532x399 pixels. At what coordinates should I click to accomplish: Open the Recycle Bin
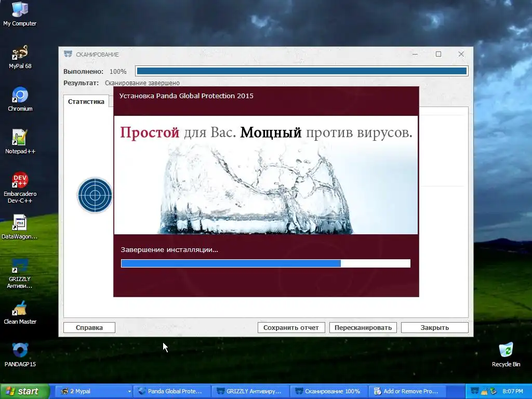point(506,355)
